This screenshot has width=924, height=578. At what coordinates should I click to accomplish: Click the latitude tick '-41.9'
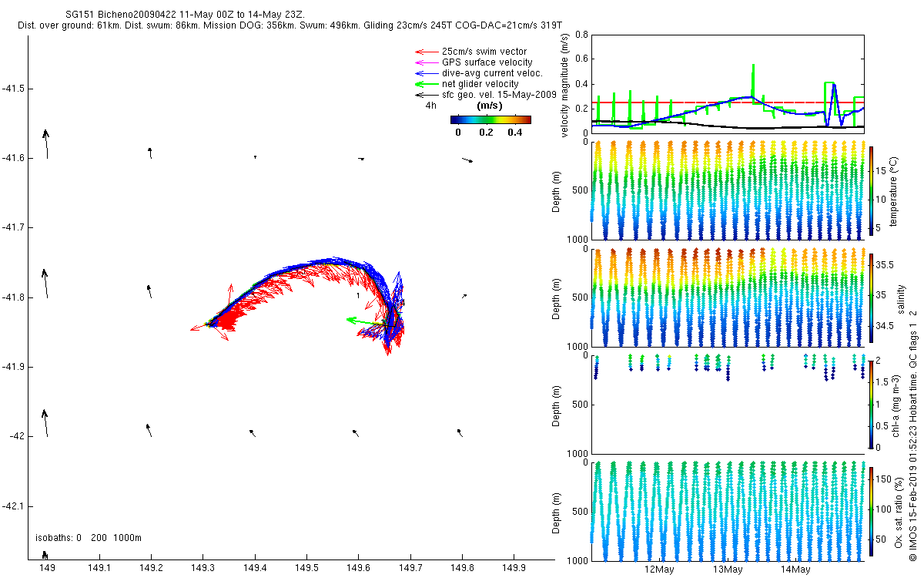(x=13, y=367)
